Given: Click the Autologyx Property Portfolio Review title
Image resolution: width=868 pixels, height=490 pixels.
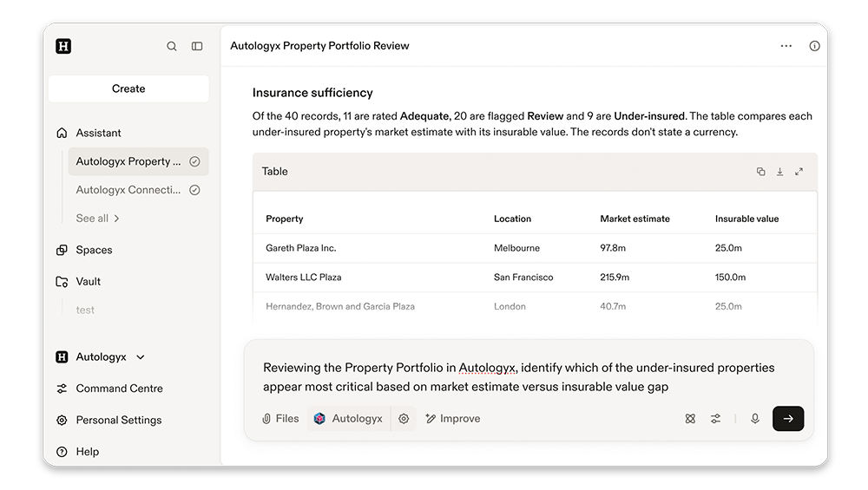Looking at the screenshot, I should click(x=320, y=46).
